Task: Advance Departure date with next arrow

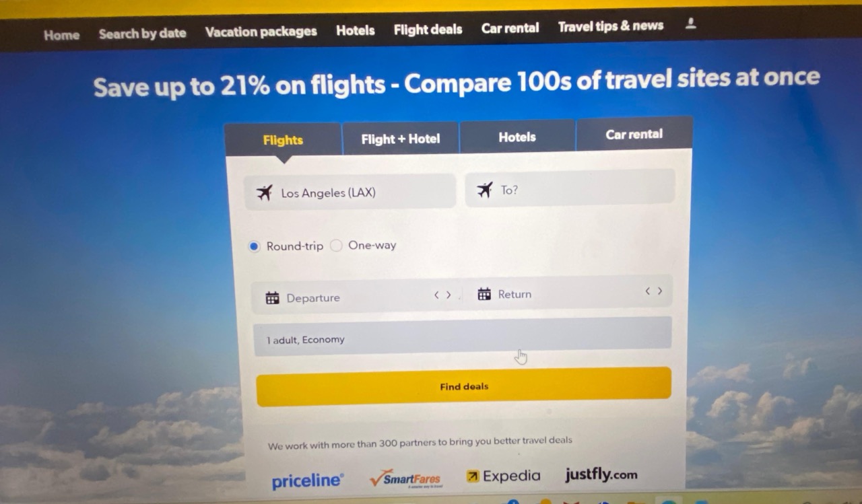Action: 449,295
